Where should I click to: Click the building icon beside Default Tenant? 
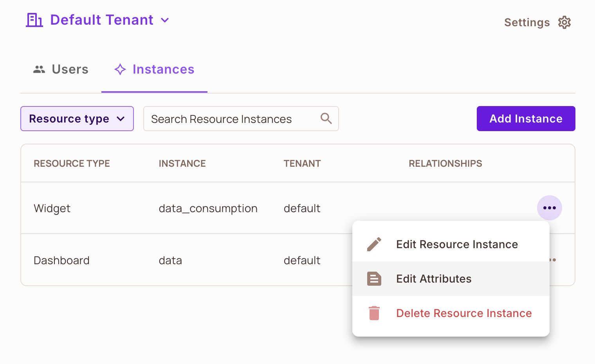tap(34, 20)
